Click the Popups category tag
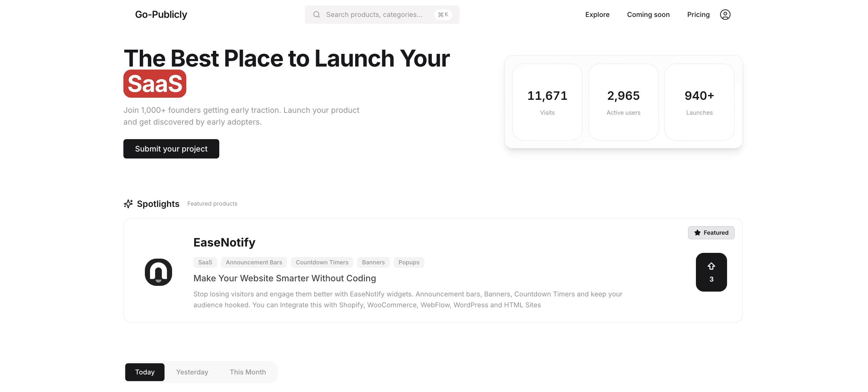 coord(409,262)
